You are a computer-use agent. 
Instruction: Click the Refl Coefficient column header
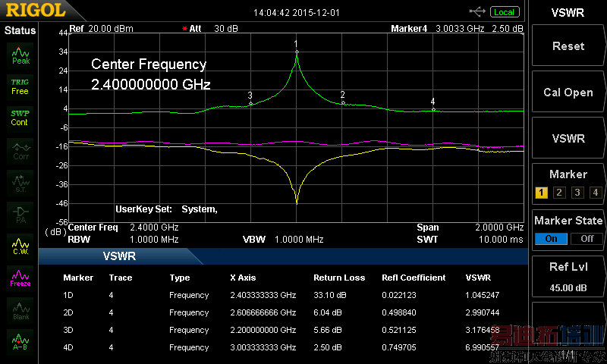414,278
